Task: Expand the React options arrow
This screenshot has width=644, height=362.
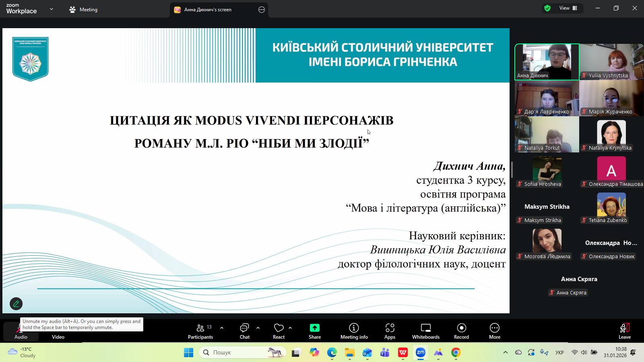Action: 290,328
